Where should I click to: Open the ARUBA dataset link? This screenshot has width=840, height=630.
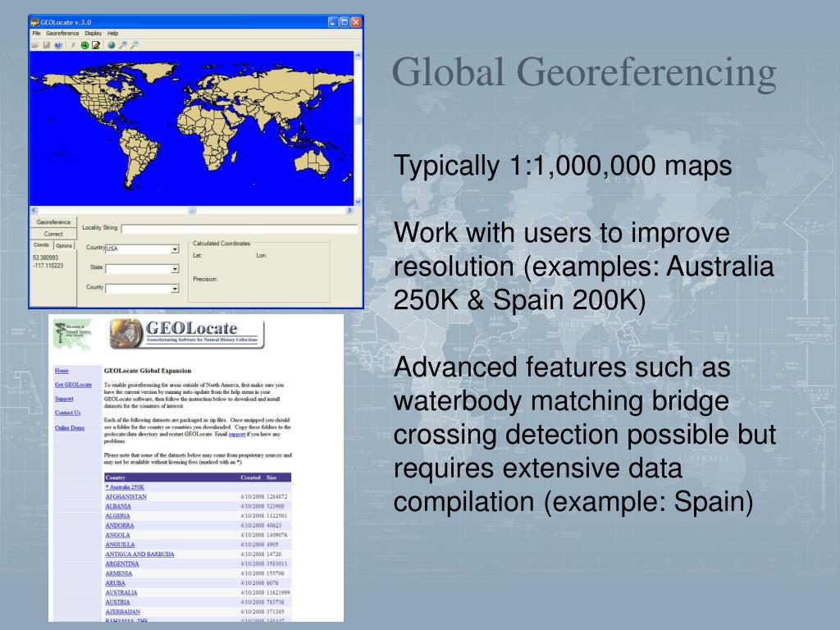pos(115,583)
